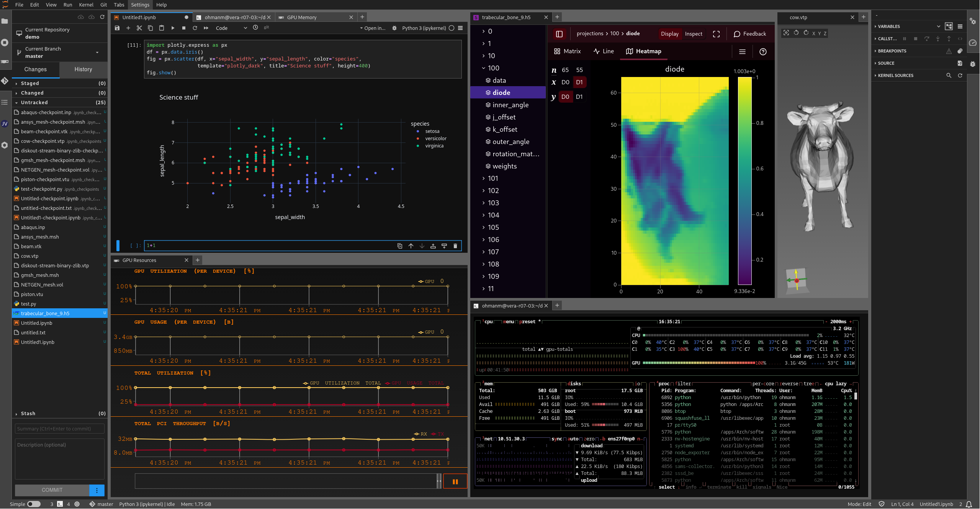This screenshot has width=980, height=509.
Task: Restart the notebook kernel
Action: click(x=195, y=28)
